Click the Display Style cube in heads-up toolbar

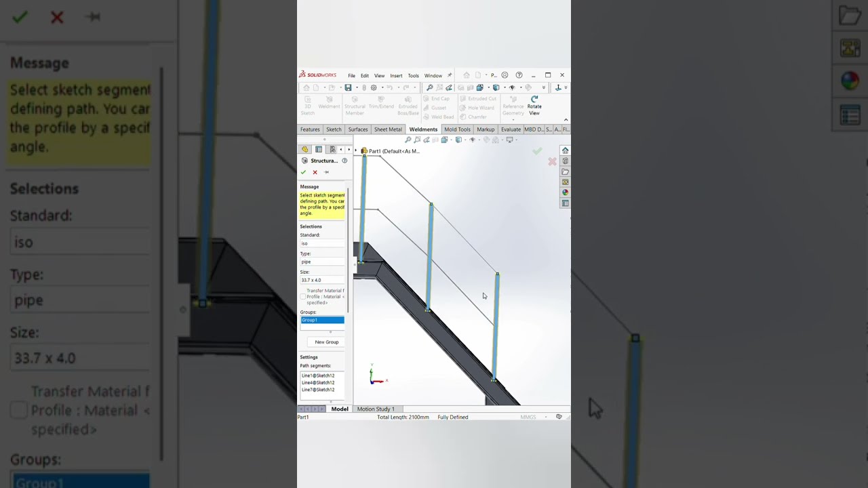pos(458,140)
